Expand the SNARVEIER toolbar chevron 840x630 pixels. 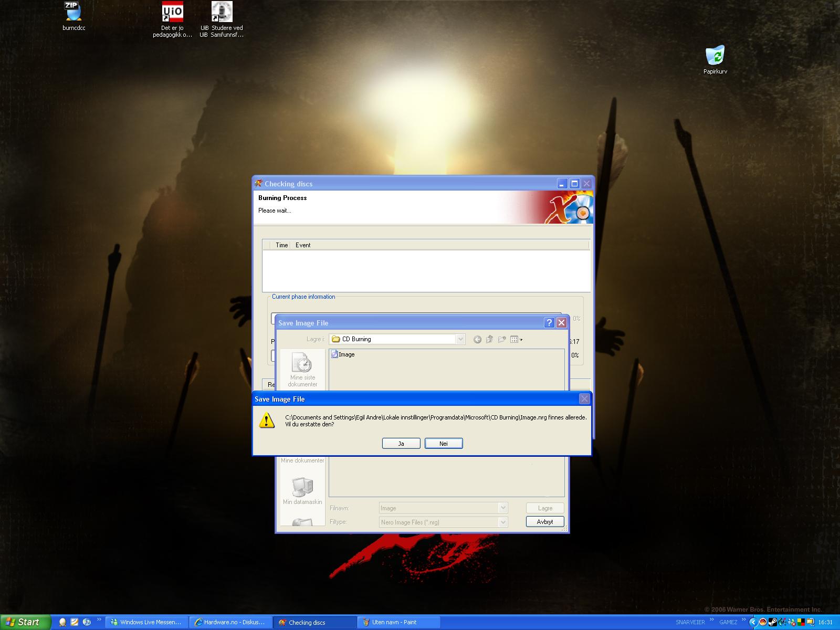tap(712, 619)
